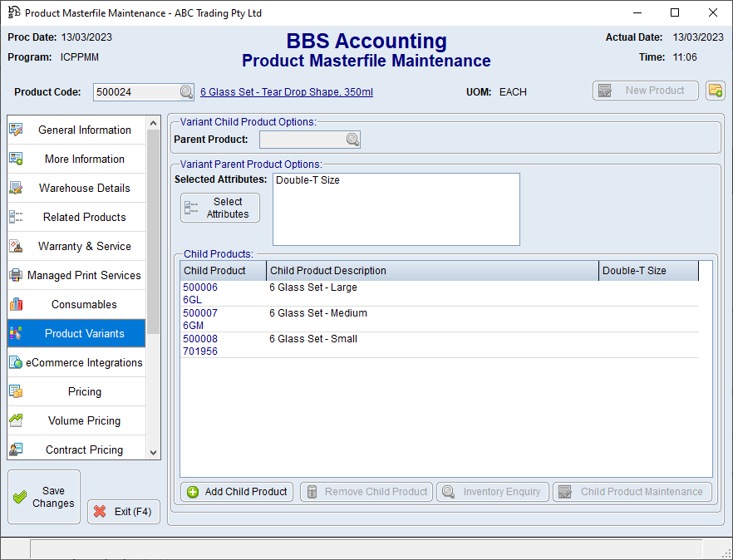Click the Managed Print Services printer icon
The height and width of the screenshot is (560, 733).
[16, 275]
